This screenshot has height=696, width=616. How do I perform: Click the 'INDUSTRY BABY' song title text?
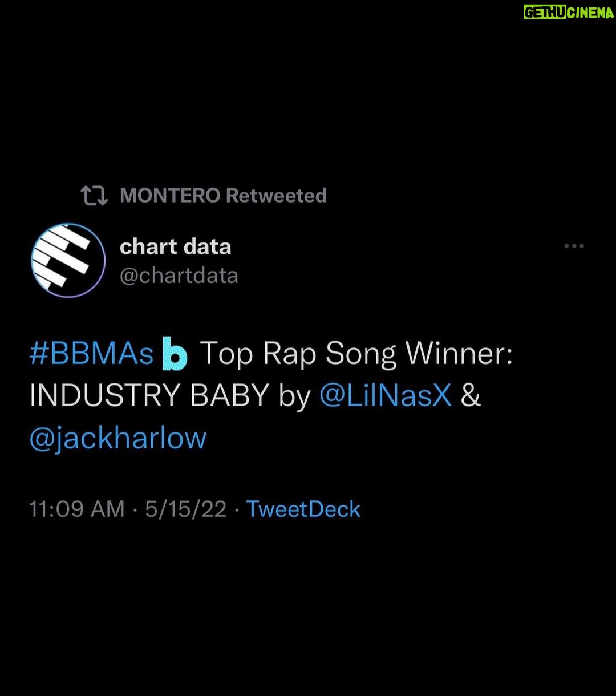click(149, 396)
